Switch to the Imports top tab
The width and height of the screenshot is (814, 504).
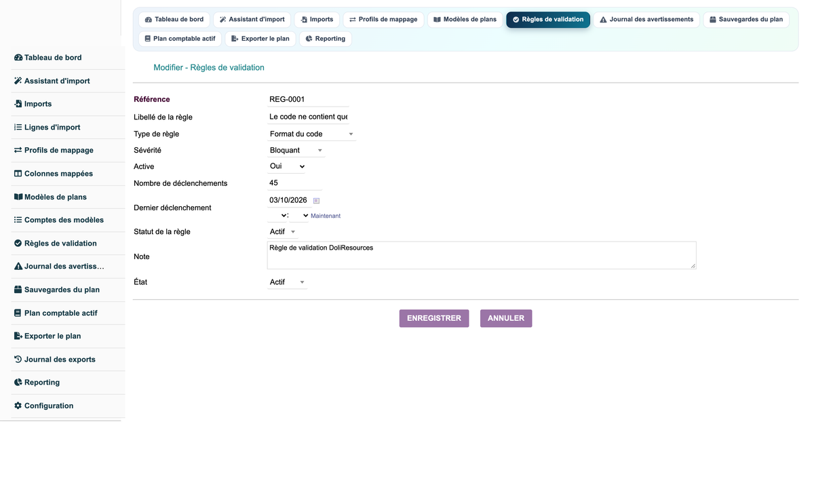click(317, 20)
